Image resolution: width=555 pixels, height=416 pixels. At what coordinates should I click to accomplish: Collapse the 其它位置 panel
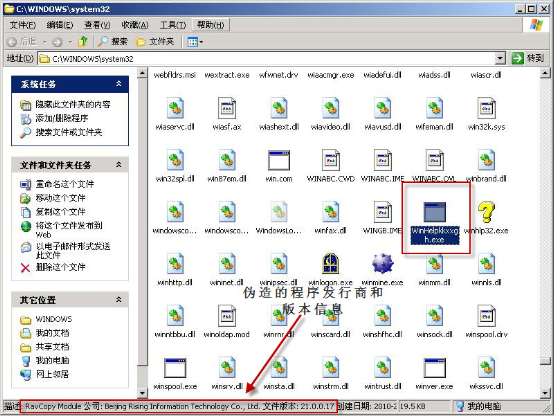(119, 300)
